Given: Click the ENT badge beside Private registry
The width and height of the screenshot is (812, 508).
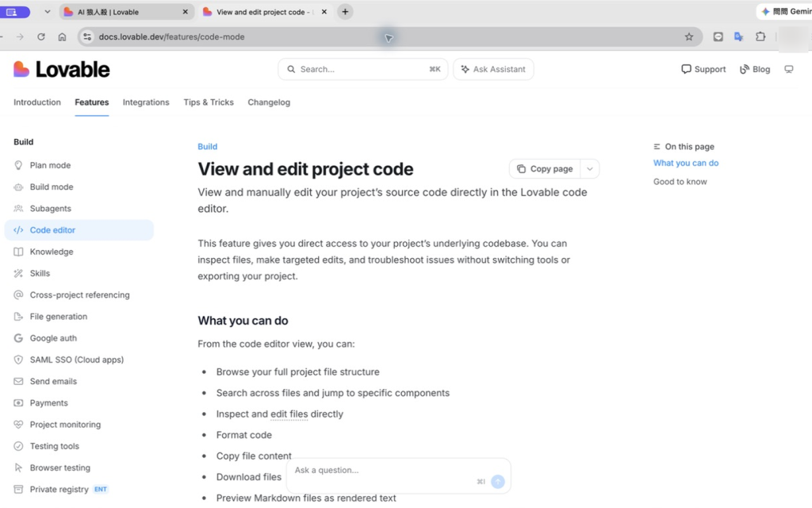Looking at the screenshot, I should pos(101,489).
